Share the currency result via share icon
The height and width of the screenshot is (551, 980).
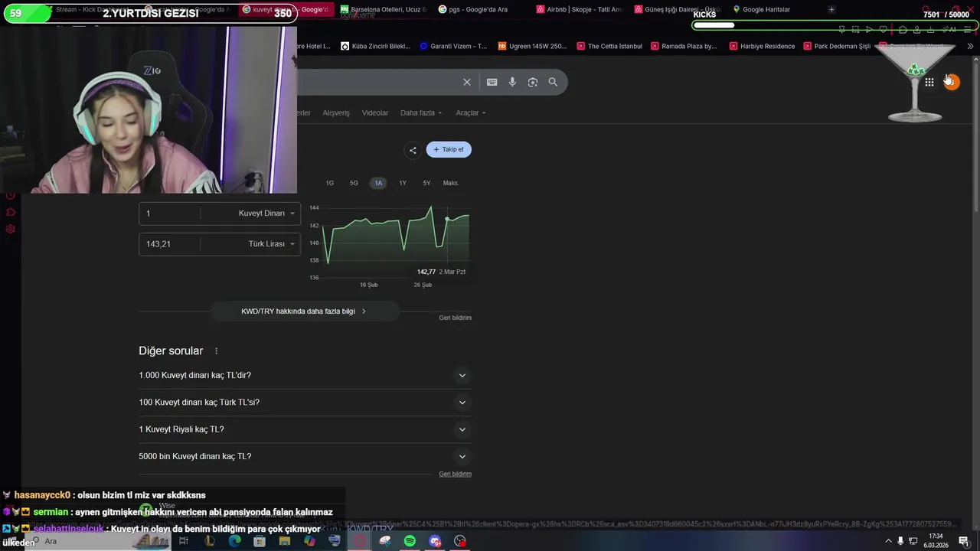tap(413, 150)
